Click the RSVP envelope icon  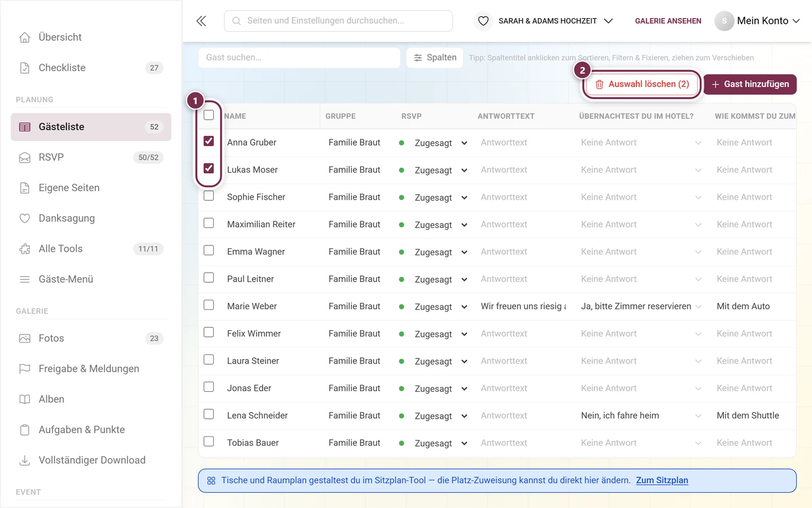click(25, 157)
